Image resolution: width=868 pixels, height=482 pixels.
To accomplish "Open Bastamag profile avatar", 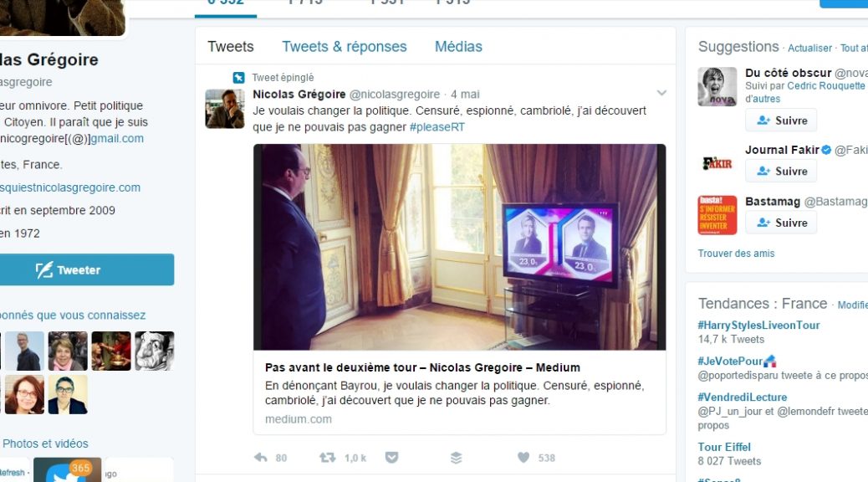I will pos(717,215).
